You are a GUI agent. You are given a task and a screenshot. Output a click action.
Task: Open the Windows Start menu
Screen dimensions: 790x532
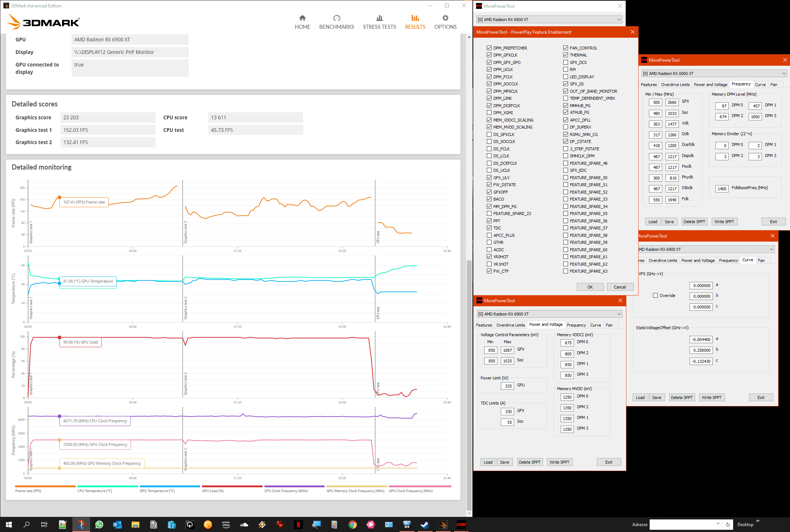[9, 524]
